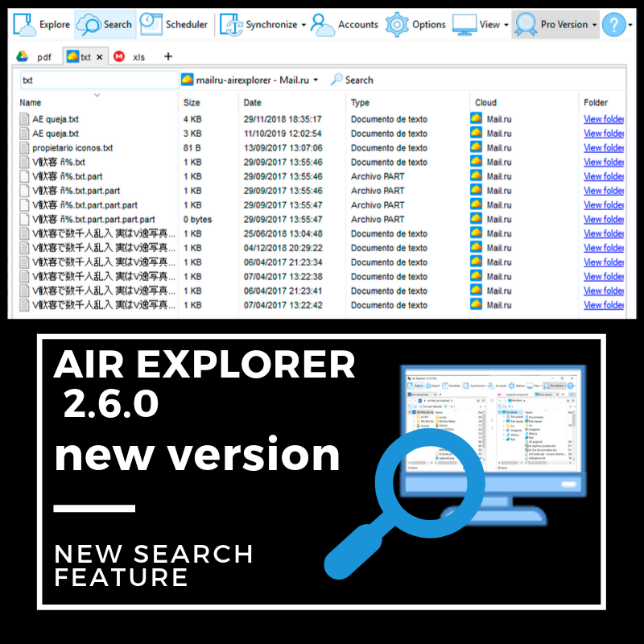Expand the Synchronize dropdown arrow
Screen dimensions: 644x644
303,25
